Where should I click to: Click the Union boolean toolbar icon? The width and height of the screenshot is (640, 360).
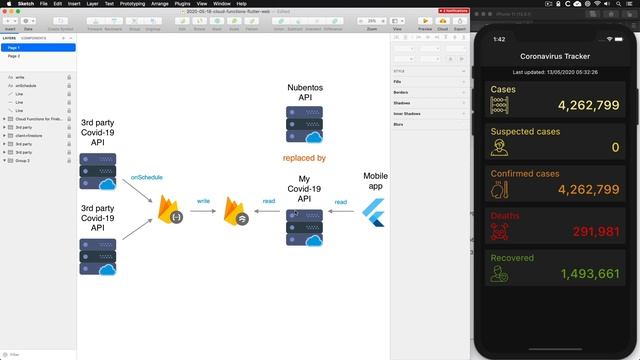pos(280,21)
